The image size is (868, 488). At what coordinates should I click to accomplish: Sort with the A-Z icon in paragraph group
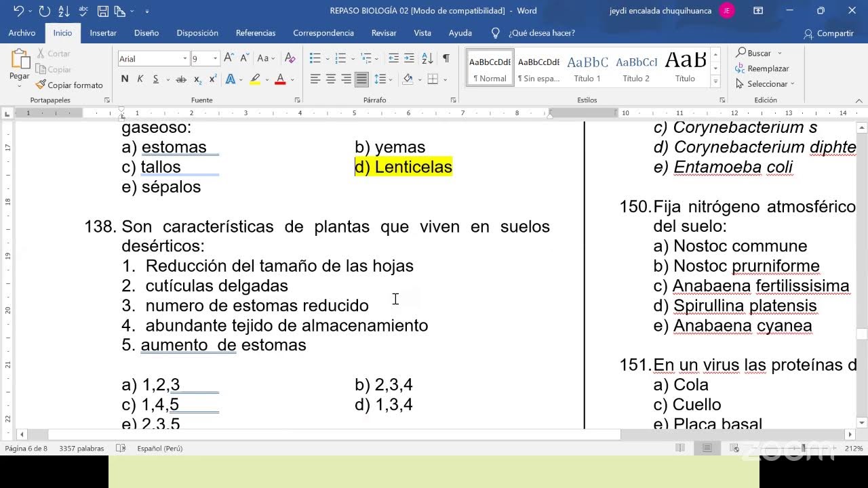[x=428, y=58]
